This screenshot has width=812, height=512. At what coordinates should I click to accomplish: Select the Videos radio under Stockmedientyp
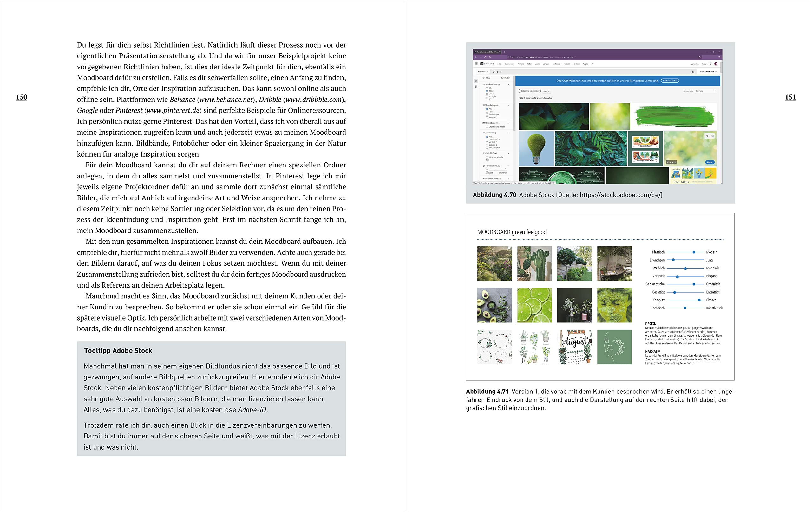(x=487, y=94)
